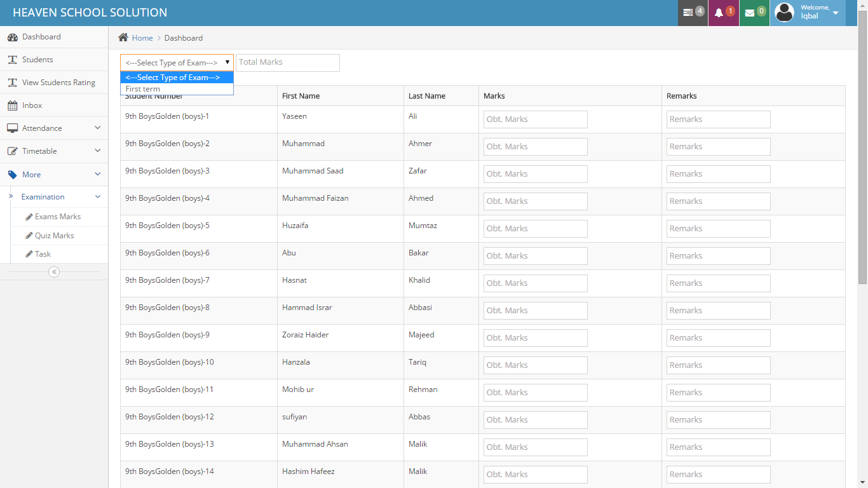The width and height of the screenshot is (868, 488).
Task: Open the notifications bell icon
Action: 719,13
